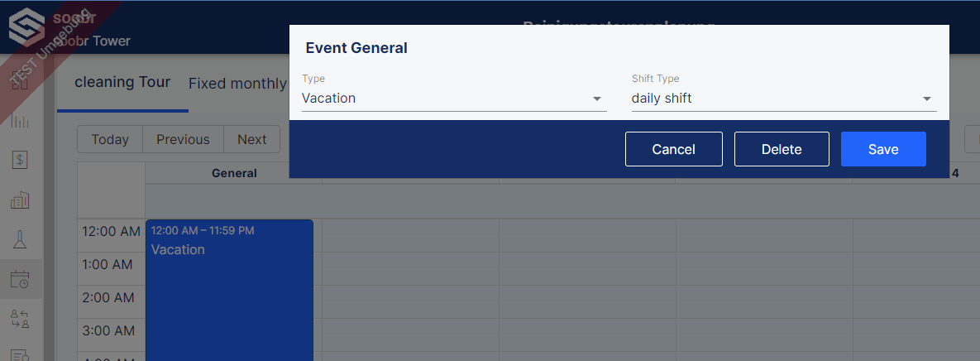Open the buildings sidebar icon
Image resolution: width=980 pixels, height=361 pixels.
(21, 200)
